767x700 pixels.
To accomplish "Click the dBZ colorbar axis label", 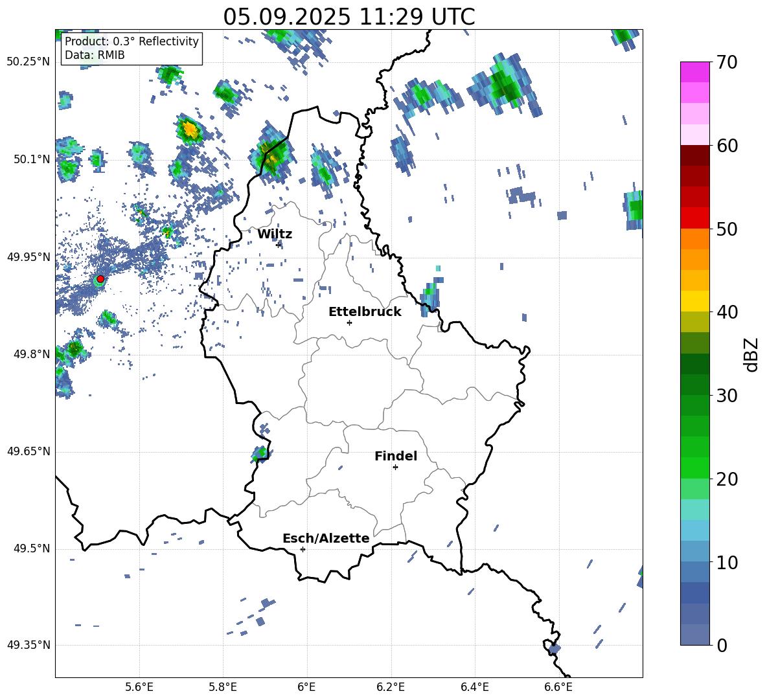I will 751,354.
